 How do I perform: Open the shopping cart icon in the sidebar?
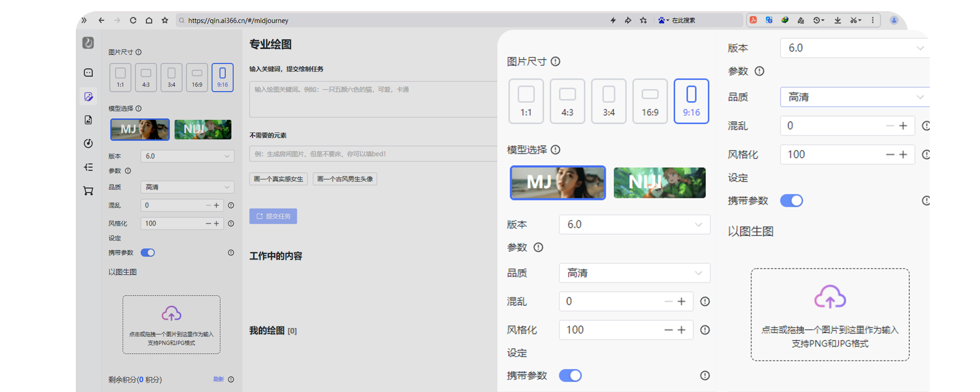tap(88, 191)
